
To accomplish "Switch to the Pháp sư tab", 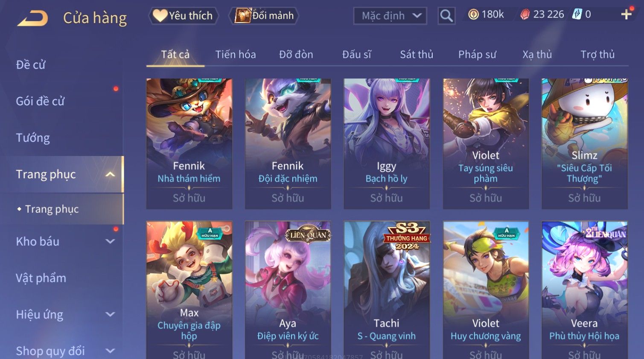I will [477, 55].
